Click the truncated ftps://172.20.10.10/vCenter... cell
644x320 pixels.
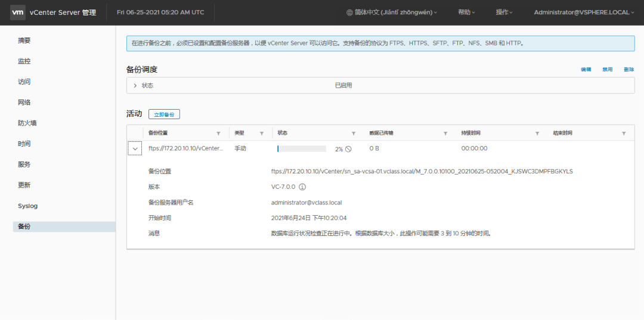click(x=185, y=148)
